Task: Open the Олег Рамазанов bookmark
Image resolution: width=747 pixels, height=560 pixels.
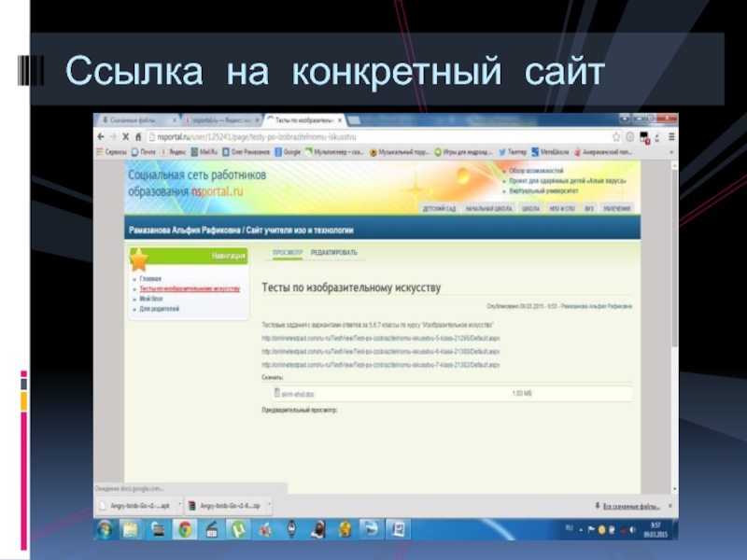Action: pos(246,152)
